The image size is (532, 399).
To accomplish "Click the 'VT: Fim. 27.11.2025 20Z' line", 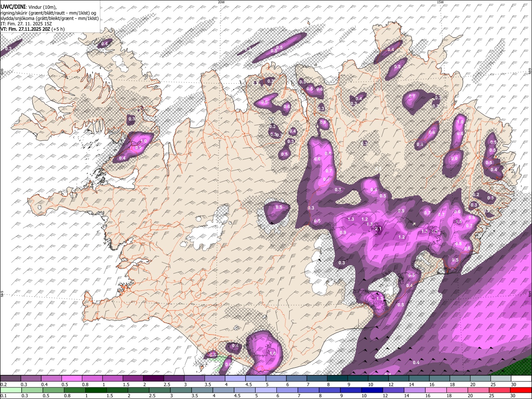I will tap(25, 29).
